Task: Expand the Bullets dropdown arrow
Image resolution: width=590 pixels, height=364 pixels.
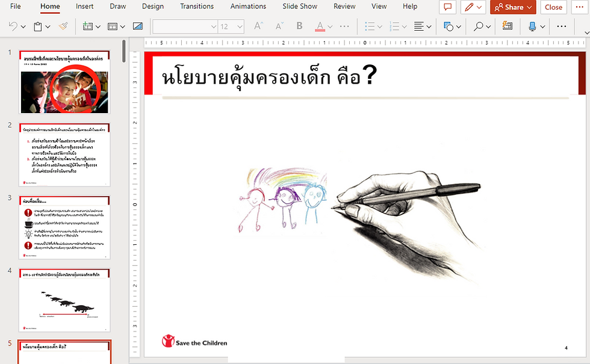Action: pyautogui.click(x=380, y=26)
